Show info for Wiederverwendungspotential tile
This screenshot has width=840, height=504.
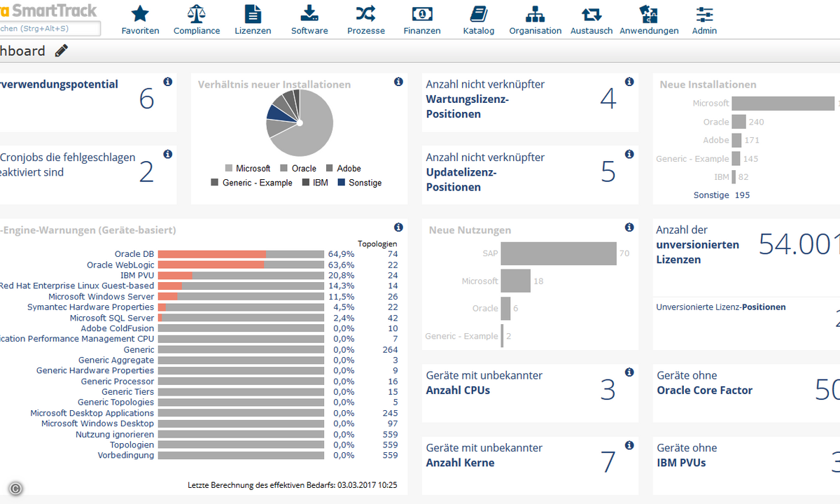coord(167,82)
